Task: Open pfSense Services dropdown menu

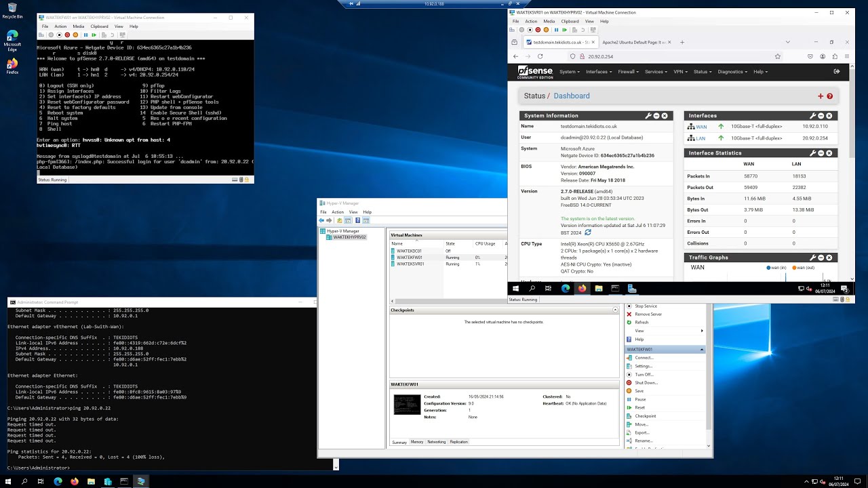Action: [x=656, y=71]
